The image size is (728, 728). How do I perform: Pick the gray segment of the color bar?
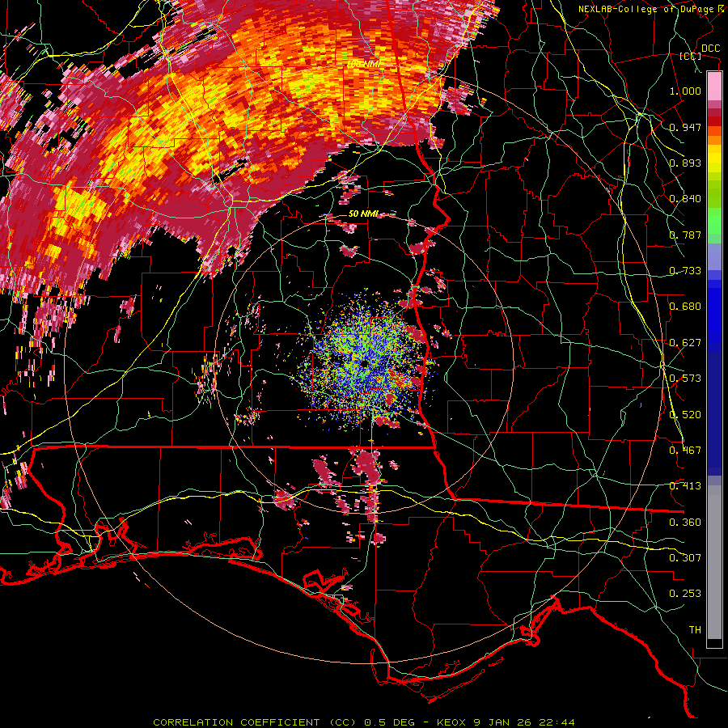pyautogui.click(x=714, y=562)
